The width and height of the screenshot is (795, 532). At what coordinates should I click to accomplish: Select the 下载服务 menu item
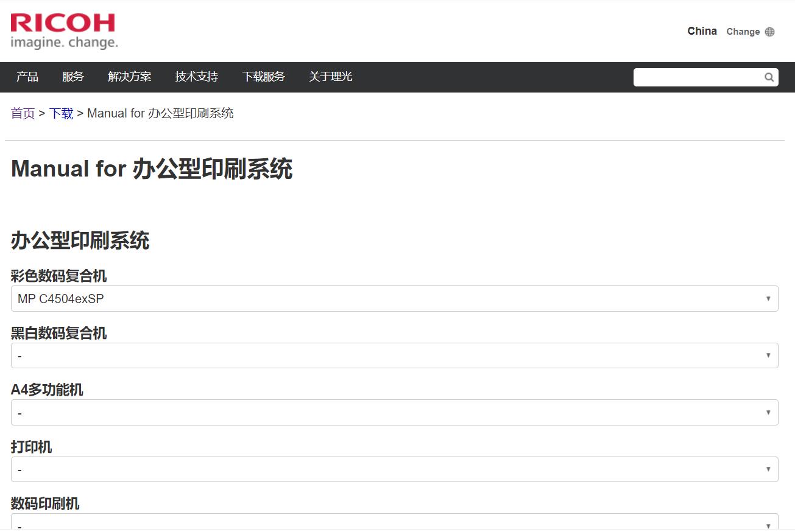[263, 77]
